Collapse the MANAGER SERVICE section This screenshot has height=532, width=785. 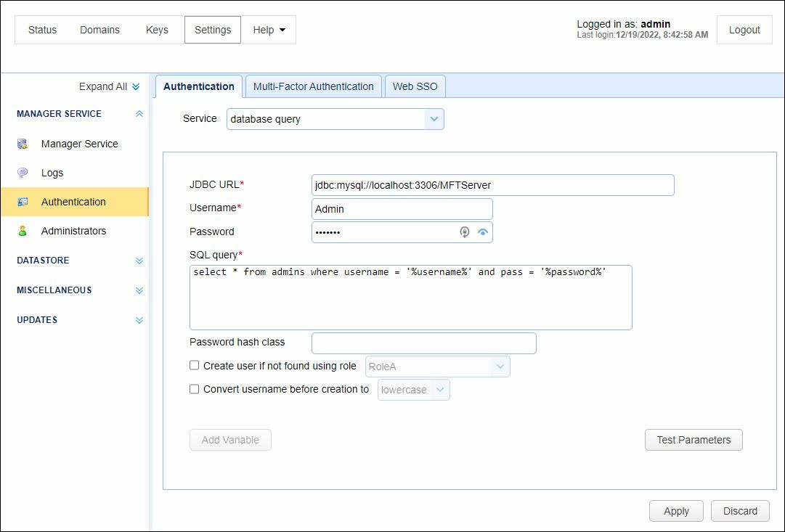coord(139,114)
